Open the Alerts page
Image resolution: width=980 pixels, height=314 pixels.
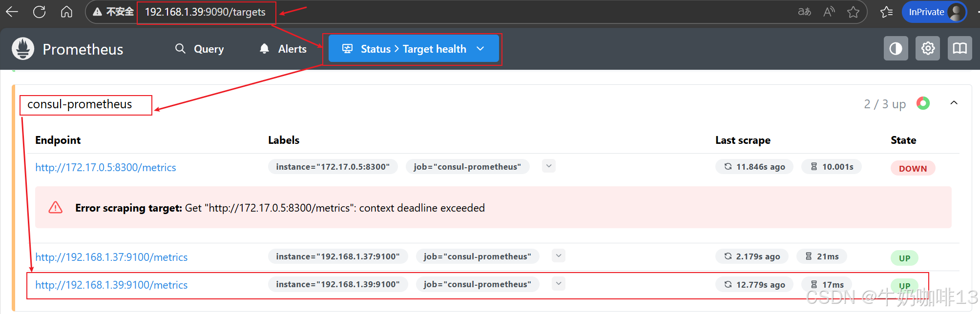point(283,49)
